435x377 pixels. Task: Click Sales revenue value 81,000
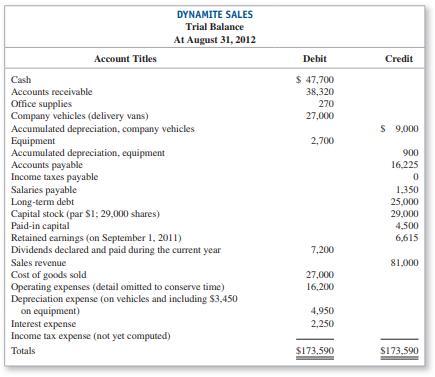(x=405, y=263)
